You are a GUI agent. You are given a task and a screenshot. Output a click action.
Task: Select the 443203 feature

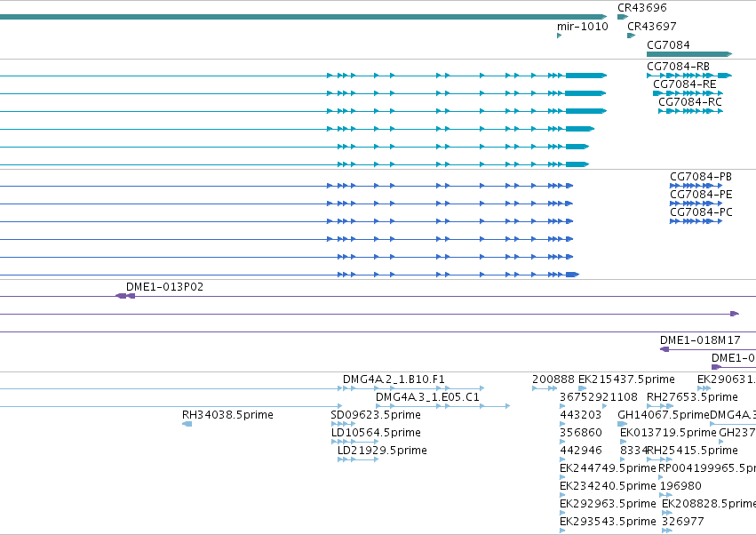562,424
